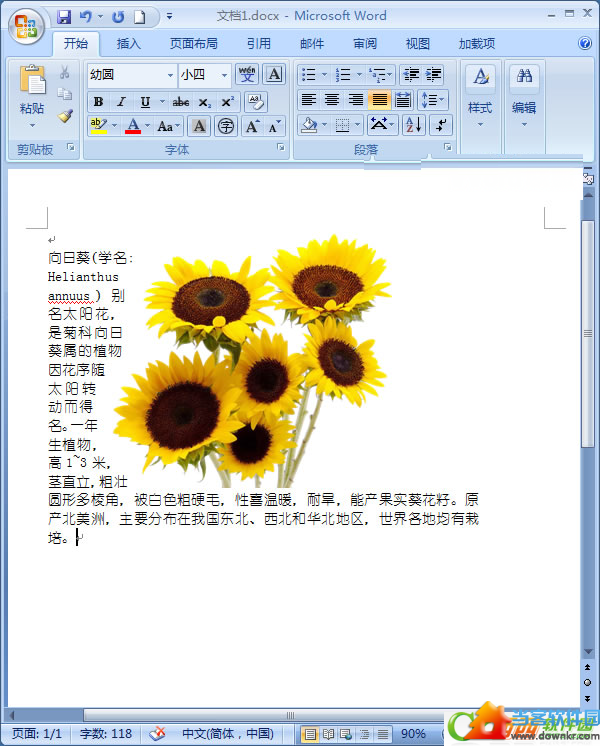The image size is (600, 746).
Task: Open the highlight color dropdown arrow
Action: 115,126
